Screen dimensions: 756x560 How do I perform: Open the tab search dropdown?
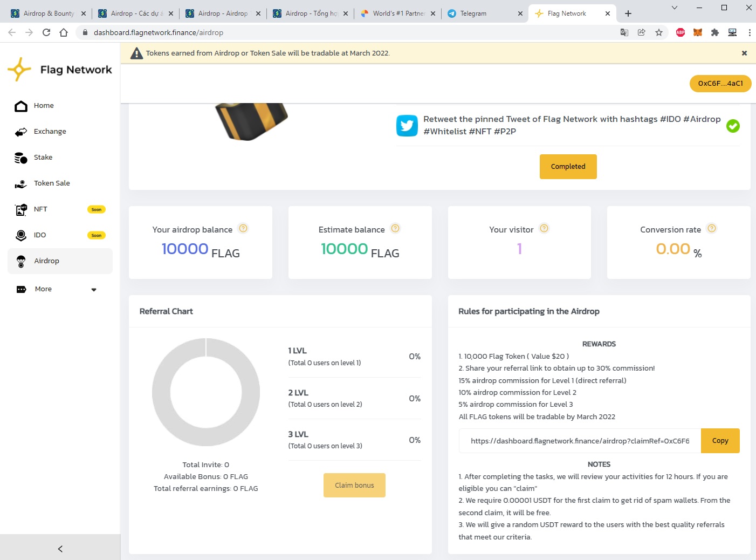click(674, 8)
